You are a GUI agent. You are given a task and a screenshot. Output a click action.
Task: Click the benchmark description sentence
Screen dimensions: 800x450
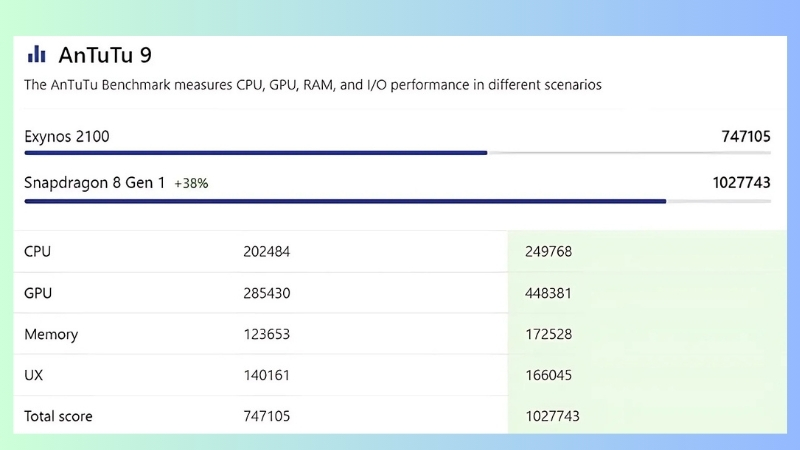(x=313, y=85)
